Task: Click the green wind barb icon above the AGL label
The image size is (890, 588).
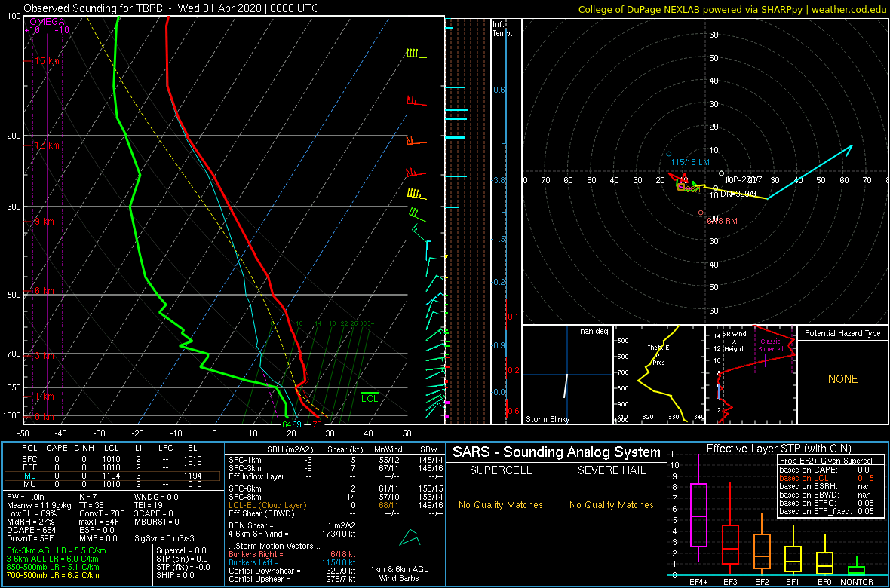Action: (x=408, y=538)
